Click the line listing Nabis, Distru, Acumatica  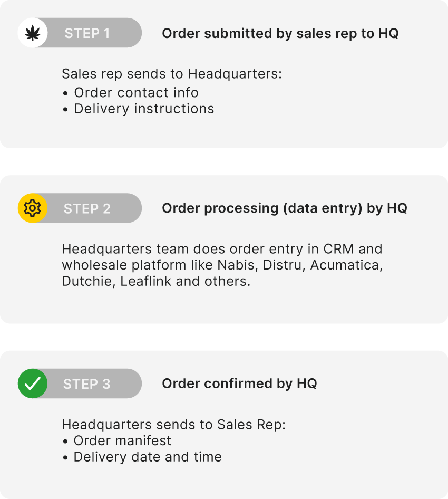coord(222,265)
